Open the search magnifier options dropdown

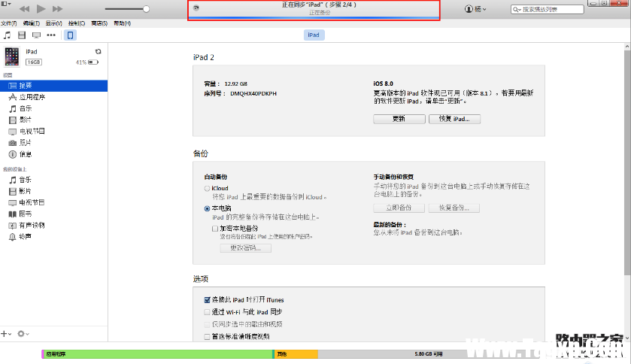pyautogui.click(x=517, y=9)
